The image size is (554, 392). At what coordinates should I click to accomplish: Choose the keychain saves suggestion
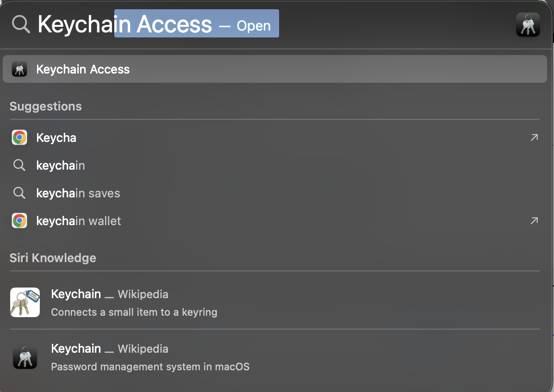78,193
